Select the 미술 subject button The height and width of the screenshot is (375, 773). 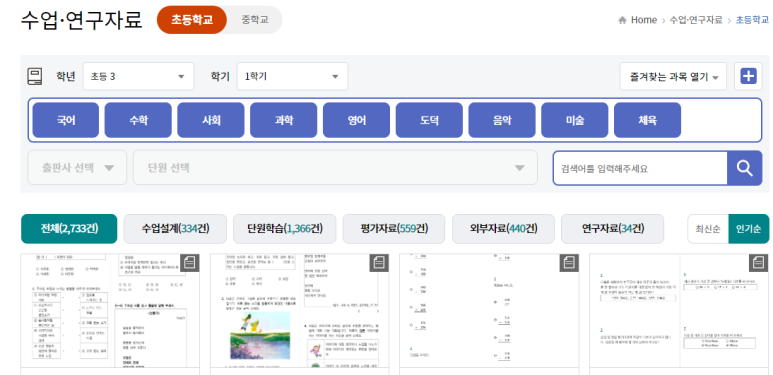tap(575, 120)
